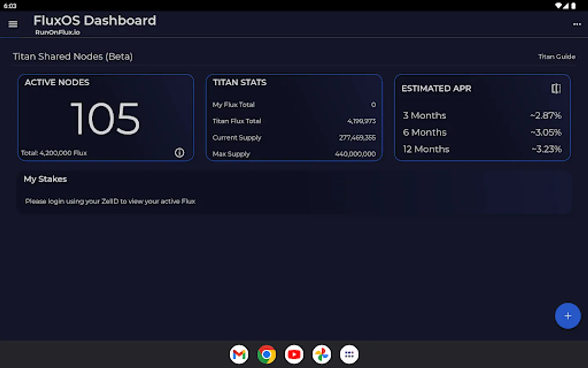Click the 105 active nodes count
The image size is (588, 368).
105,119
